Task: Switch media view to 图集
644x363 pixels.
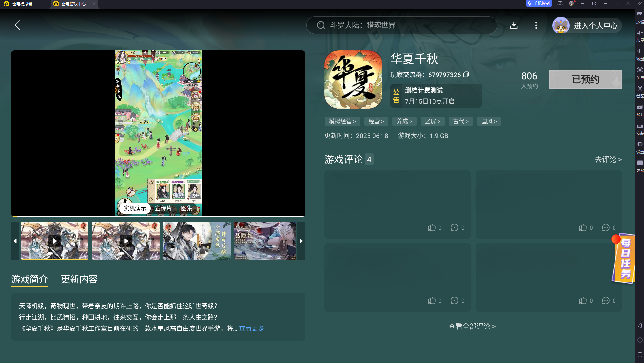Action: (186, 208)
